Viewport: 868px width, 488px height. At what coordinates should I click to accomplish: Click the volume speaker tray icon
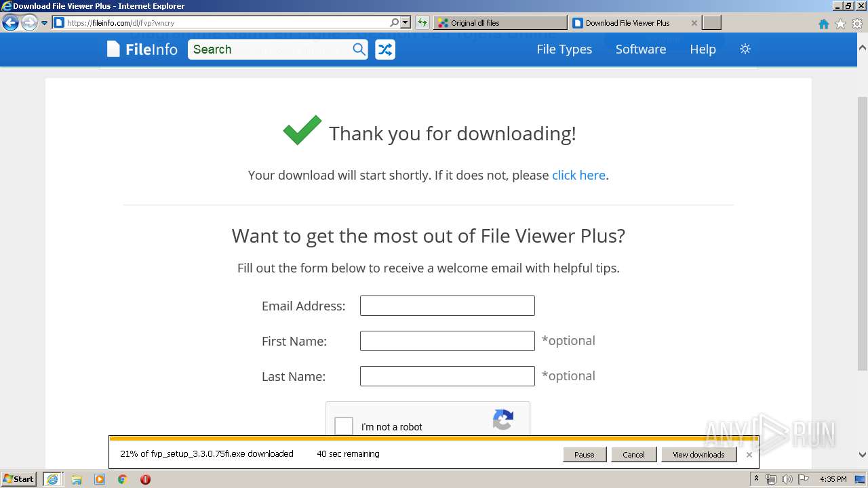pos(787,479)
